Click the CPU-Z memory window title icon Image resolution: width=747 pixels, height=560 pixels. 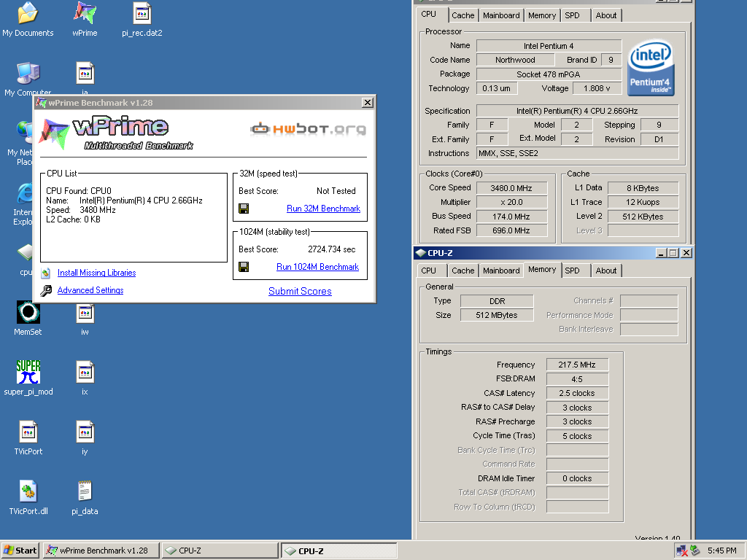[421, 253]
